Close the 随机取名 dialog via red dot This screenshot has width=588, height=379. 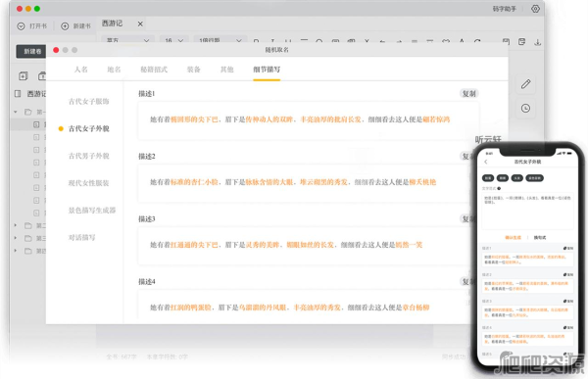tap(56, 50)
